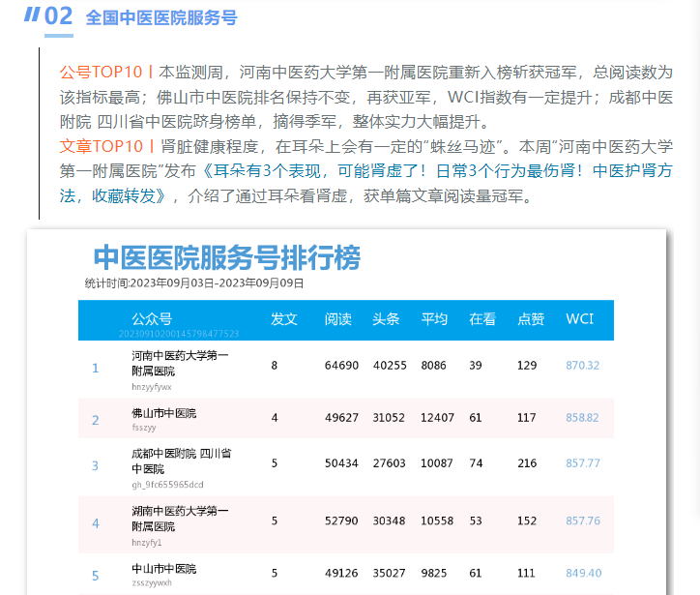
Task: Select 成都中医附院 四川省中医院 account name
Action: [181, 461]
